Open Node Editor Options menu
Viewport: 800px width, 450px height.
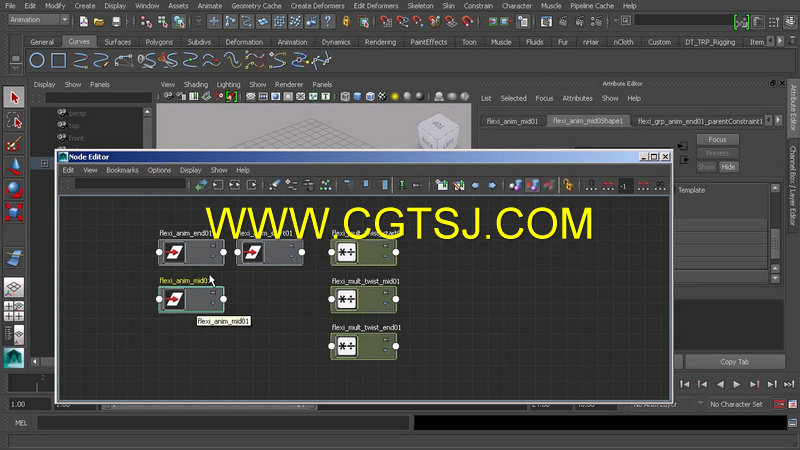tap(159, 170)
